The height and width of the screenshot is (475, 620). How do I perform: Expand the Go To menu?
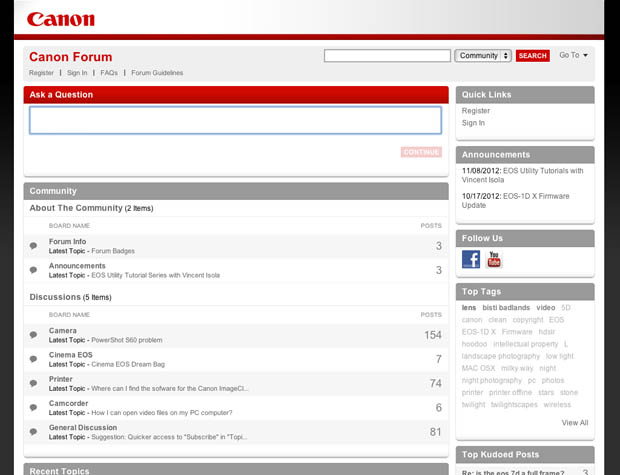coord(573,55)
